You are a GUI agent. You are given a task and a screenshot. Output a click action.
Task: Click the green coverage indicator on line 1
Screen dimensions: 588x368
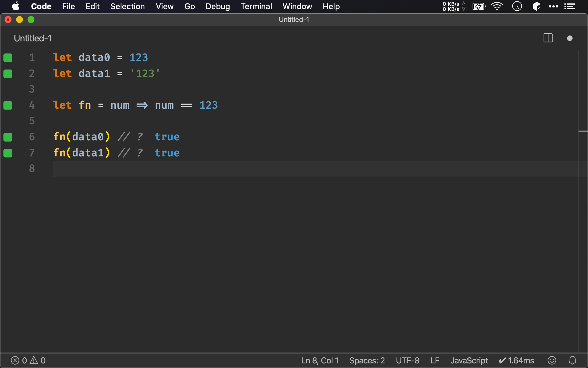(x=8, y=57)
